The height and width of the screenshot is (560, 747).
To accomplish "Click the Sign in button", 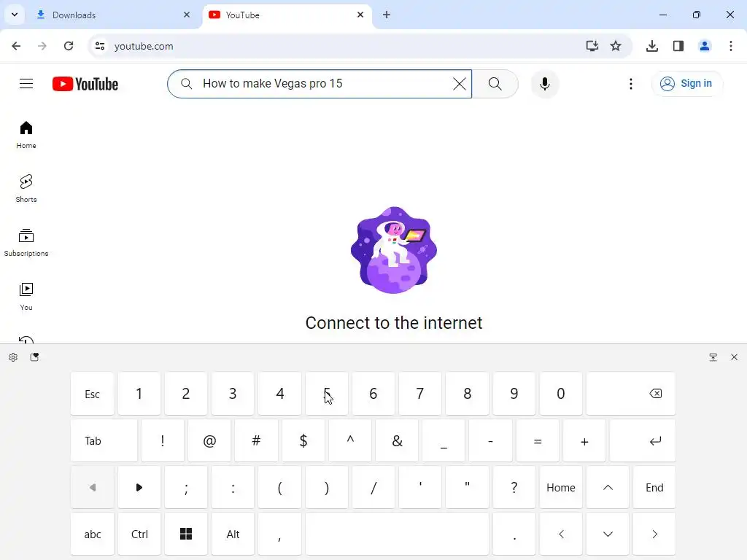I will click(686, 84).
